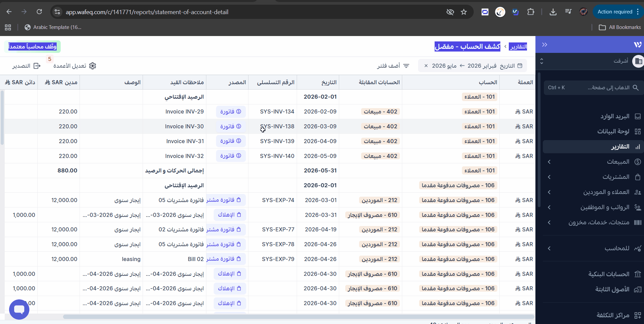Image resolution: width=644 pixels, height=324 pixels.
Task: Open browser extensions puzzle icon
Action: [531, 12]
